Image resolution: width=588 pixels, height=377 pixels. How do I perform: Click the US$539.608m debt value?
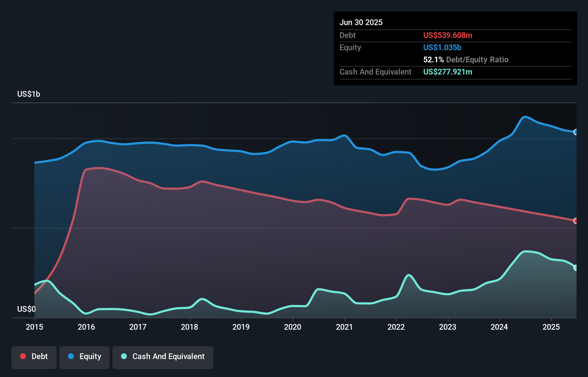coord(448,35)
